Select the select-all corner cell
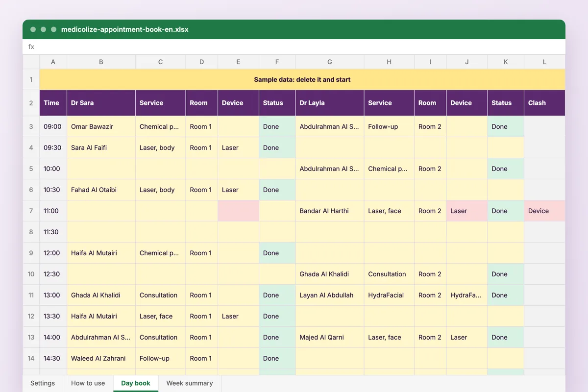The height and width of the screenshot is (392, 588). tap(31, 62)
